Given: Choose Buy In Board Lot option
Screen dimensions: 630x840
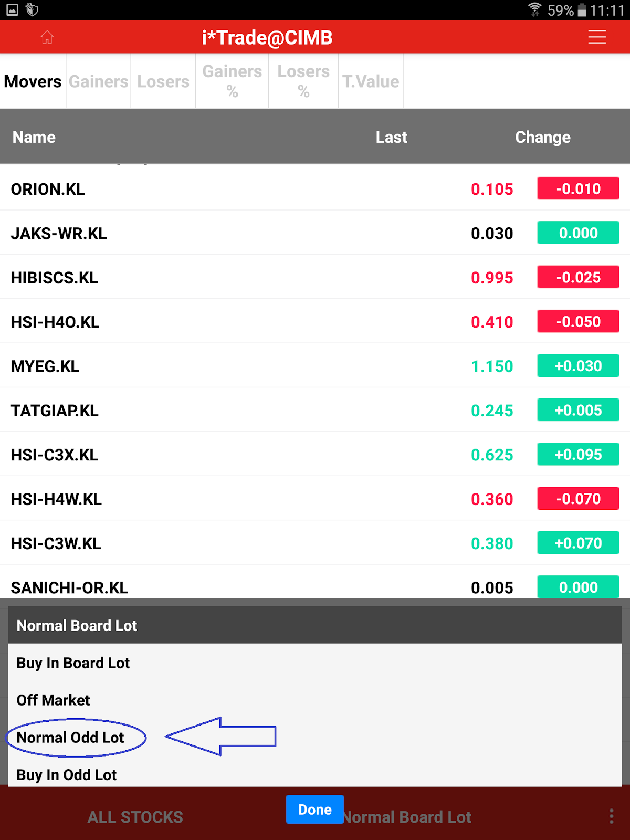Looking at the screenshot, I should (73, 663).
